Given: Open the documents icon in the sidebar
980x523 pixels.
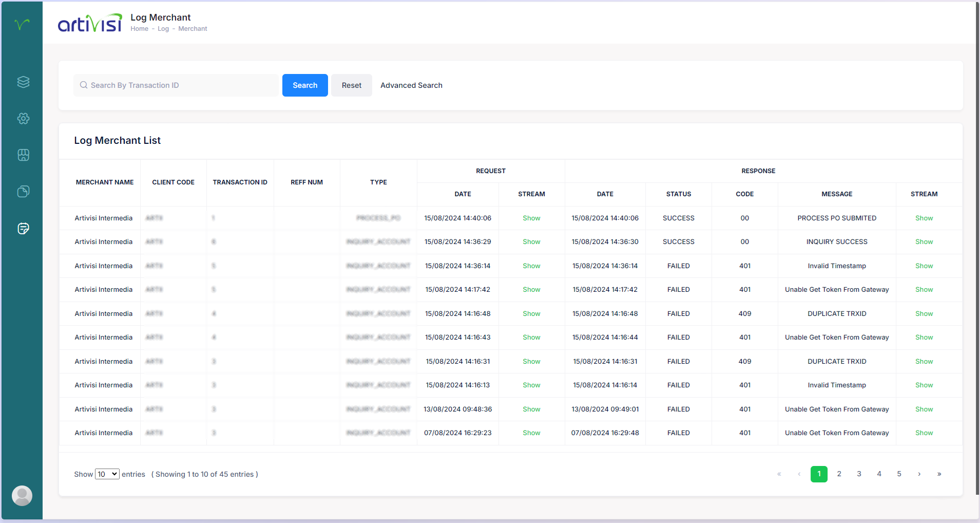Looking at the screenshot, I should coord(23,192).
